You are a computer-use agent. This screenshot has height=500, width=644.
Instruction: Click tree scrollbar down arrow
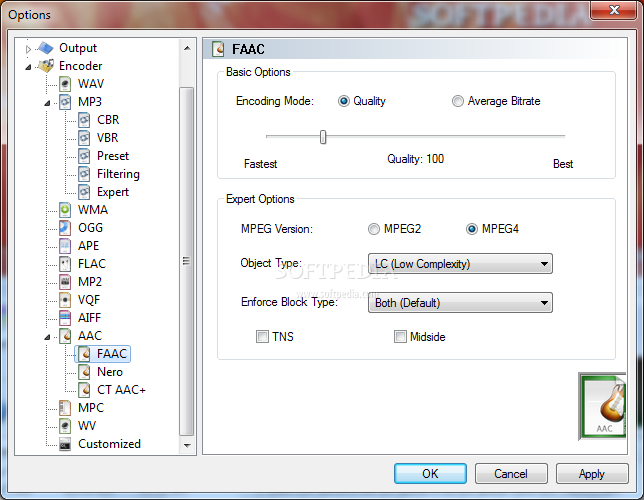coord(187,445)
